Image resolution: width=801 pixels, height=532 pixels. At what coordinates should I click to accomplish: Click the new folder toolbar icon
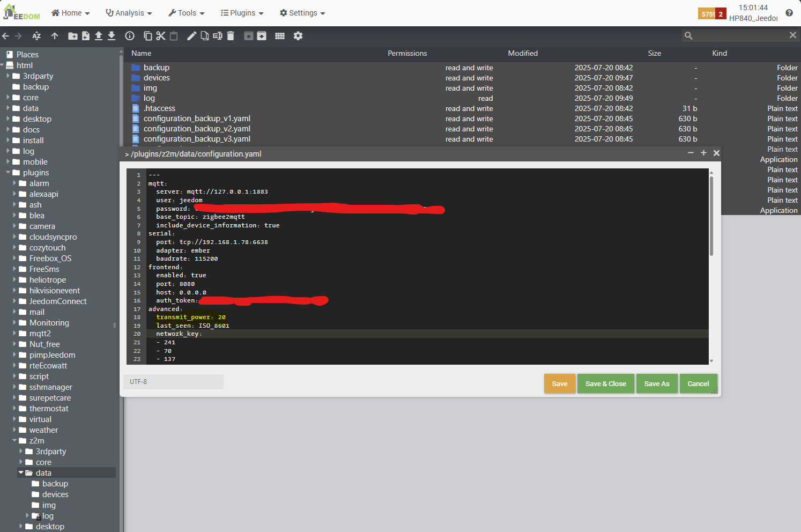tap(72, 36)
